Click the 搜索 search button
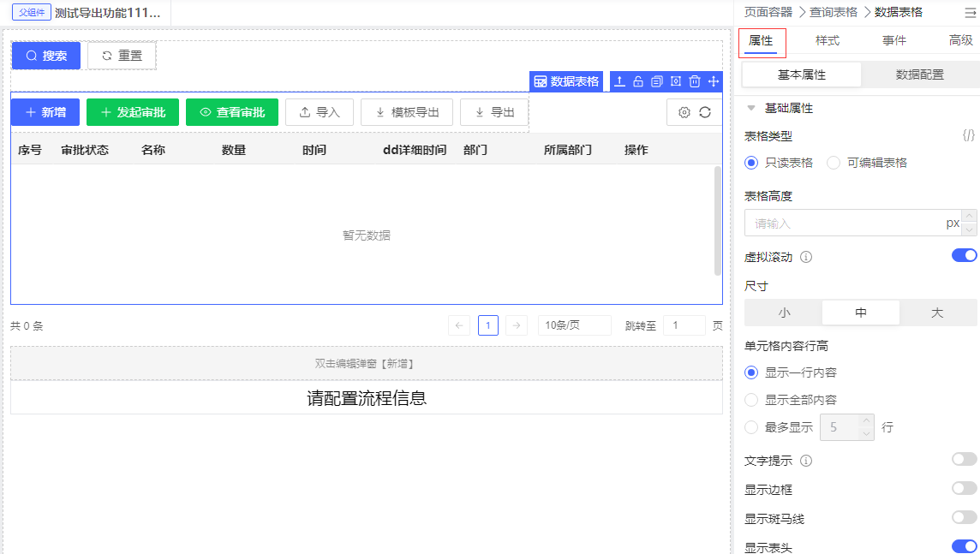980x554 pixels. coord(46,56)
